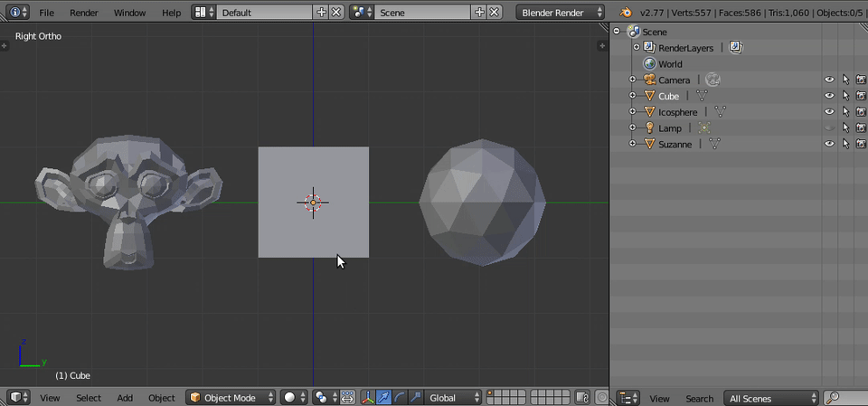
Task: Open the Object Mode dropdown
Action: (231, 398)
